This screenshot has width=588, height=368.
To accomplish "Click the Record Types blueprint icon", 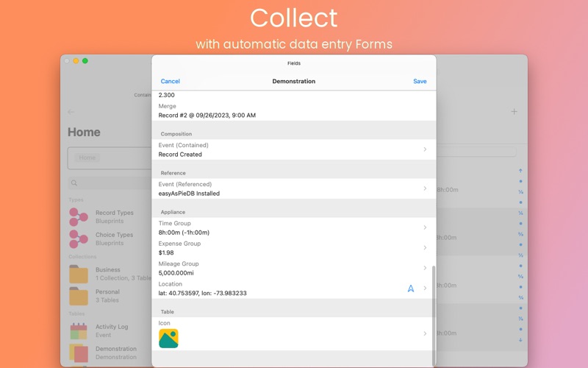I will (x=79, y=217).
